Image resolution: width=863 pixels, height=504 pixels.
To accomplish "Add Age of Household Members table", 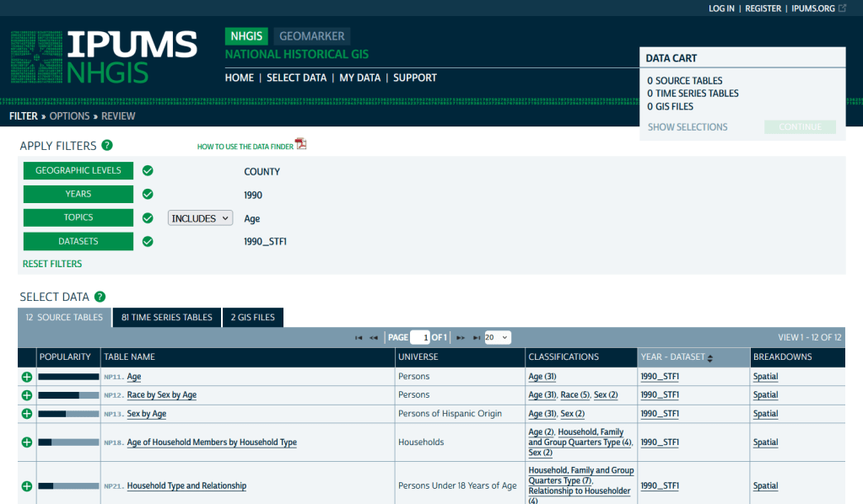I will 27,442.
